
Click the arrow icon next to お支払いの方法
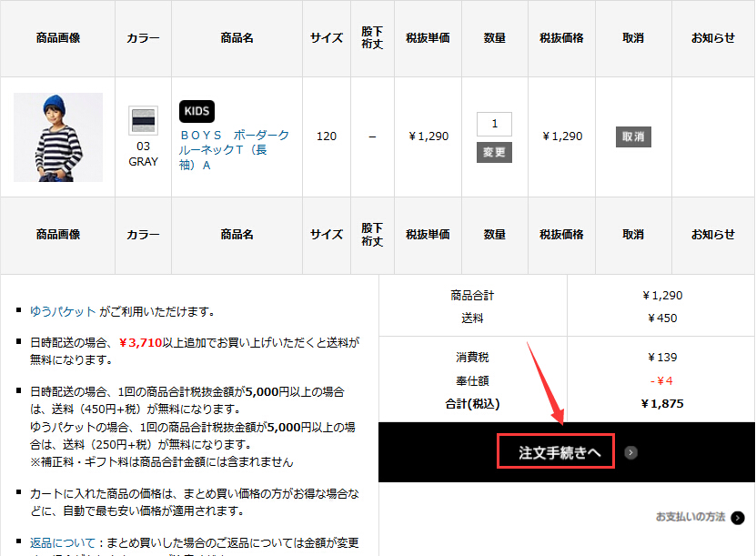point(737,517)
